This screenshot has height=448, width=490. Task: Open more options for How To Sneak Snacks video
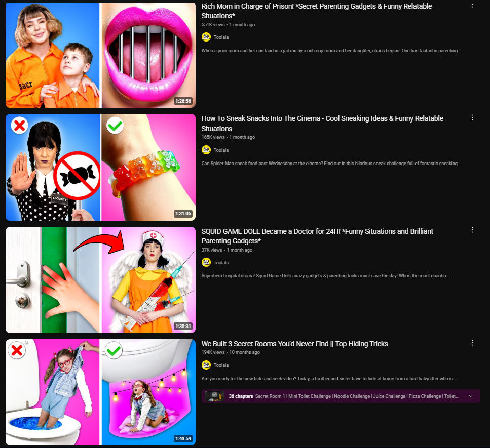click(472, 117)
